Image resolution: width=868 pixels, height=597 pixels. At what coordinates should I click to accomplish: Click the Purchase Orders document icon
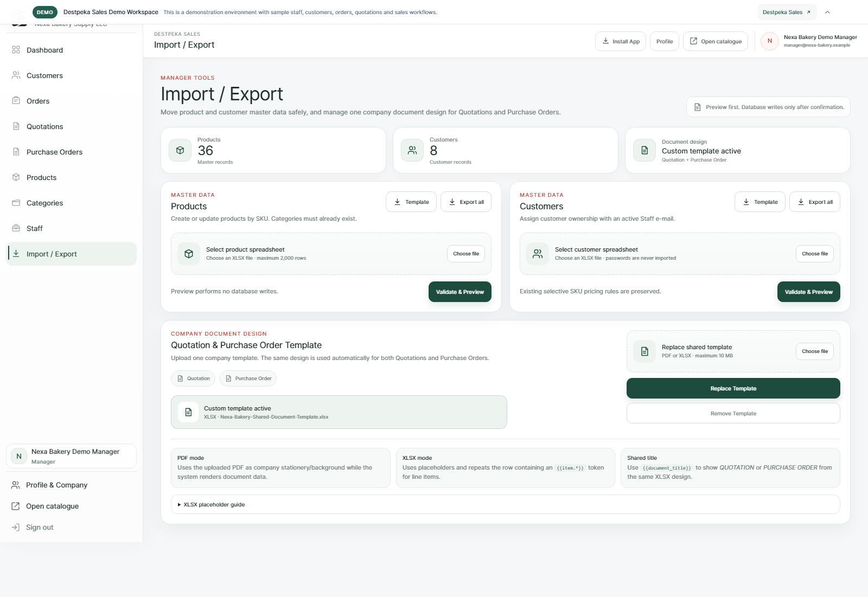tap(16, 152)
